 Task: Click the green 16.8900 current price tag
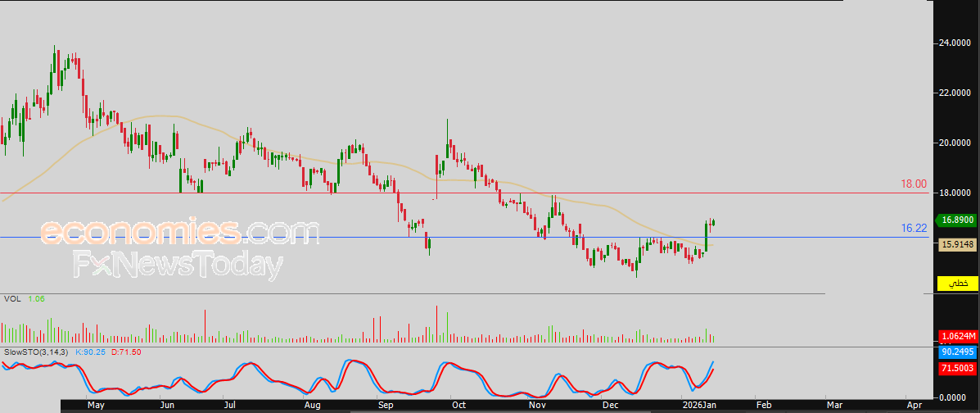coord(956,220)
